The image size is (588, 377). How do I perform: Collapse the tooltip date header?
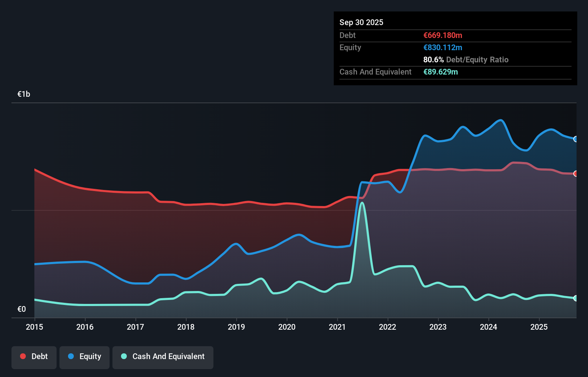coord(361,22)
